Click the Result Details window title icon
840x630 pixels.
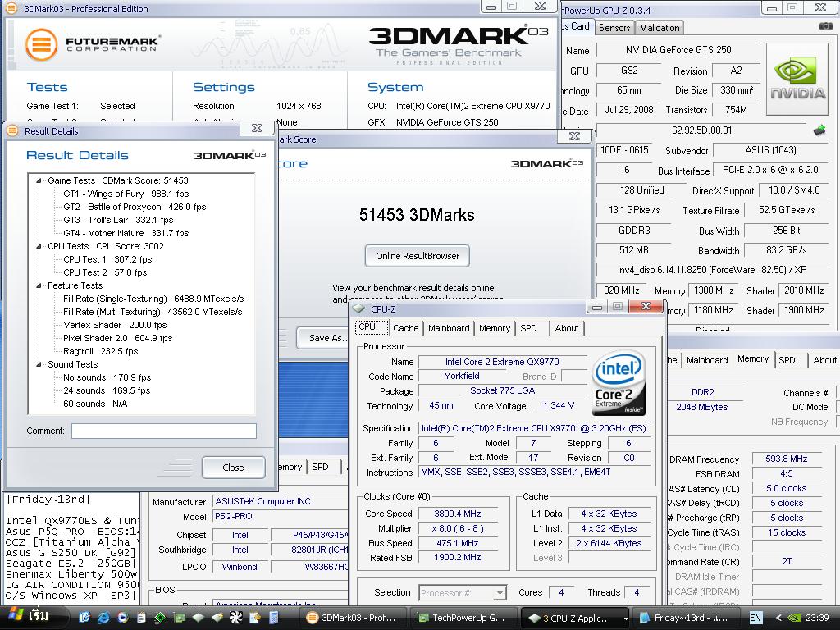click(x=13, y=130)
